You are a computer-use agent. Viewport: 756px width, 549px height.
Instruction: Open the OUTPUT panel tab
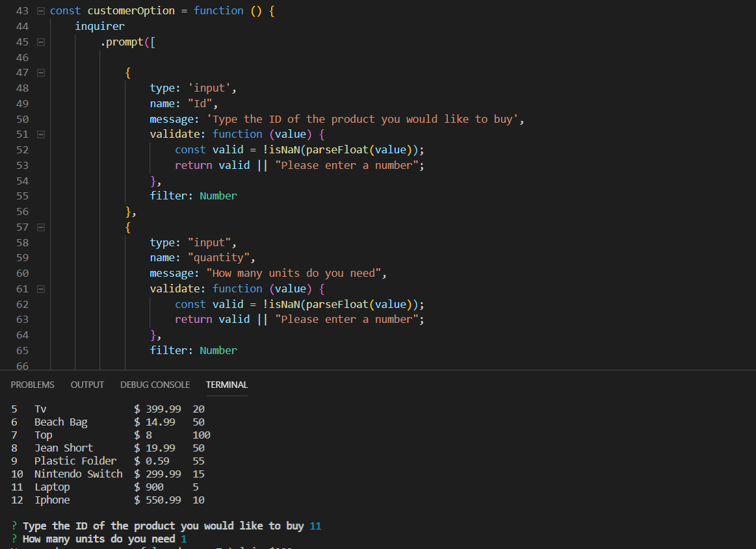(87, 385)
